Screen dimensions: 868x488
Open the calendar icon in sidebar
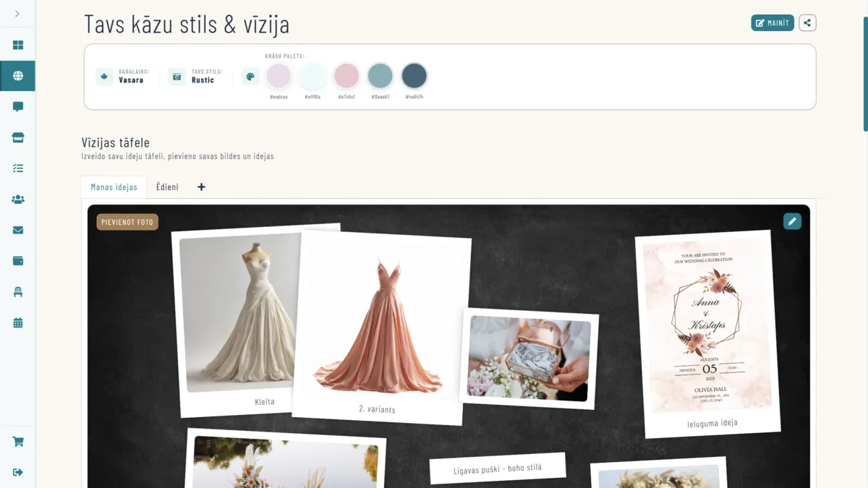click(18, 323)
